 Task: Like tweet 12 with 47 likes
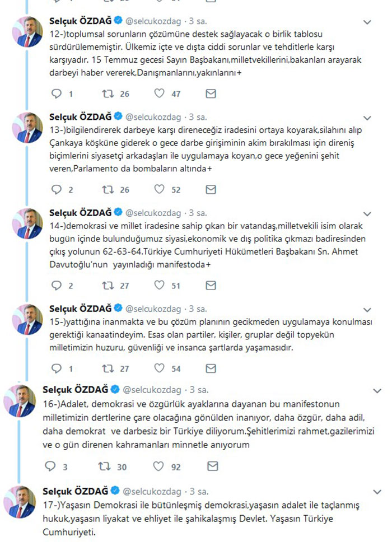[159, 94]
